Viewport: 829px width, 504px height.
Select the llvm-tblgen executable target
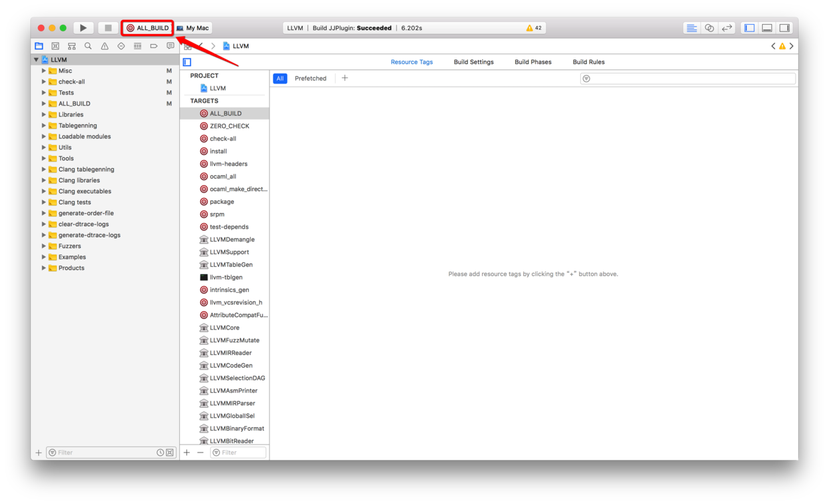(225, 277)
